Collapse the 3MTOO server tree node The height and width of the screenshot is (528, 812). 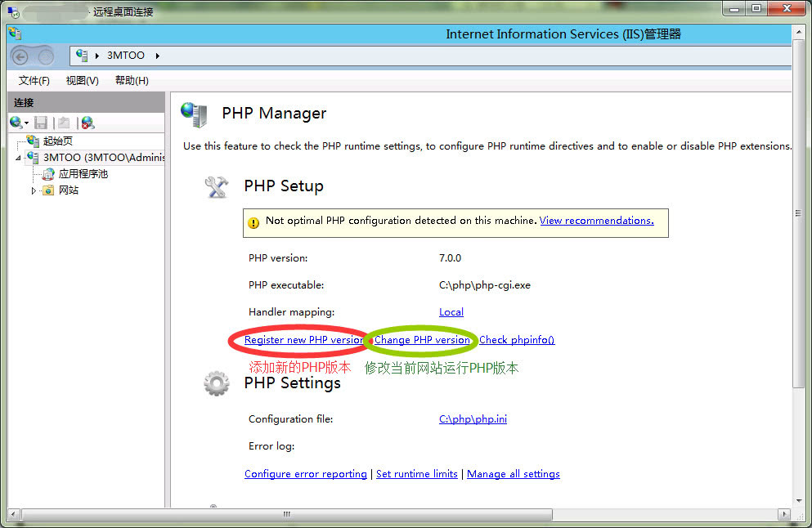16,157
